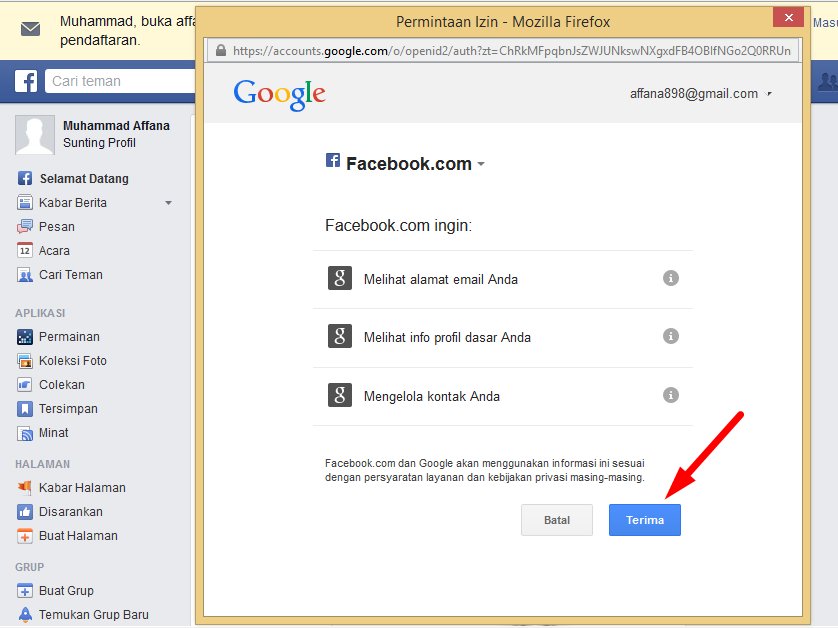Click Facebook favicon next to Facebook.com heading
The image size is (838, 628).
pos(332,160)
